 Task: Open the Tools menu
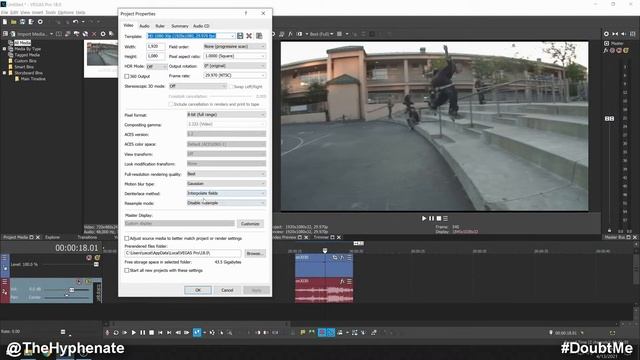coord(50,13)
